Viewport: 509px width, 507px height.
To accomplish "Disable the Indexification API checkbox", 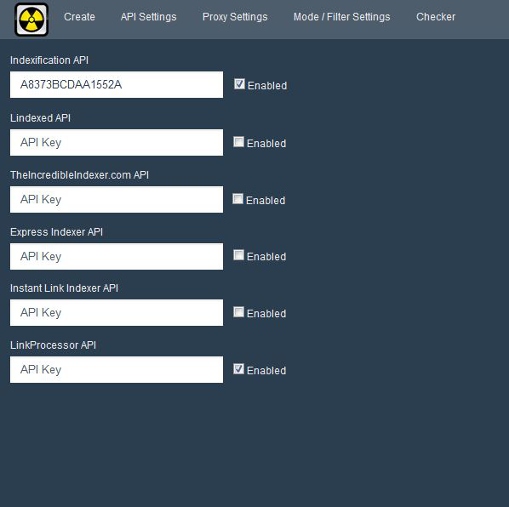I will point(239,84).
